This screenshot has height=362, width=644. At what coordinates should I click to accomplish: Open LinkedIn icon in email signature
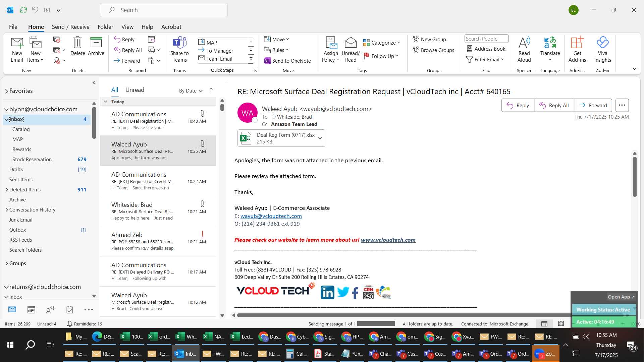(x=327, y=292)
